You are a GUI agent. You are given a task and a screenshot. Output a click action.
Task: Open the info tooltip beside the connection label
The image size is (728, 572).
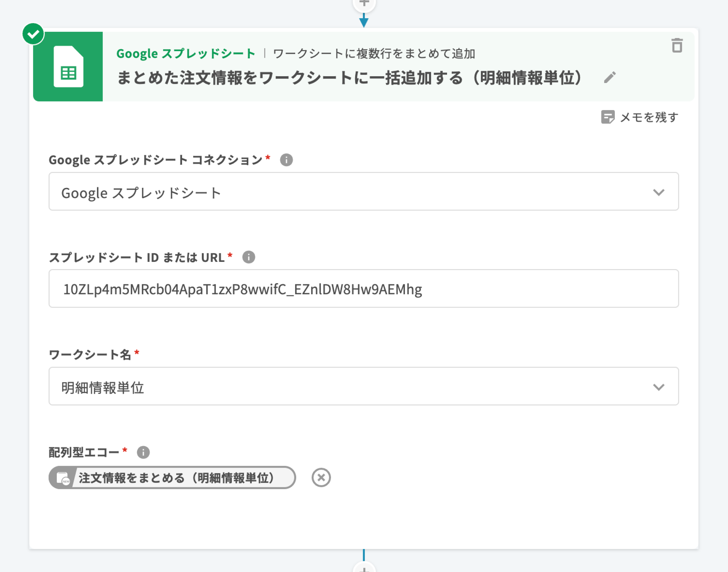coord(286,160)
